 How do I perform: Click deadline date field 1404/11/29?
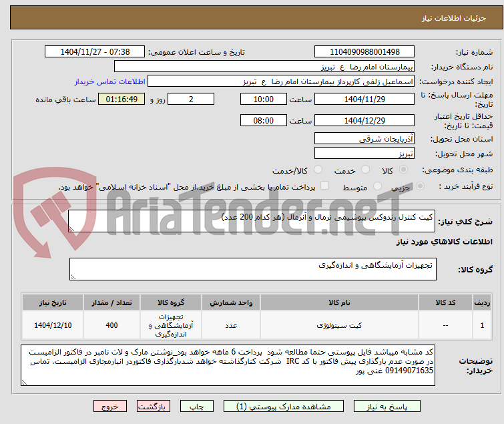364,99
